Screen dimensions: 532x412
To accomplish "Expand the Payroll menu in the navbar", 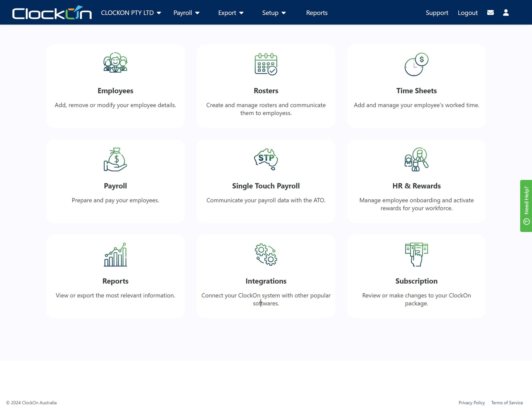I will (186, 13).
